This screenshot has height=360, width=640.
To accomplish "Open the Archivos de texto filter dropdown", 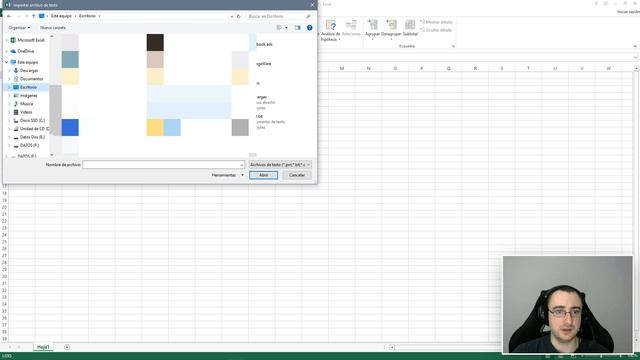I will pyautogui.click(x=280, y=164).
